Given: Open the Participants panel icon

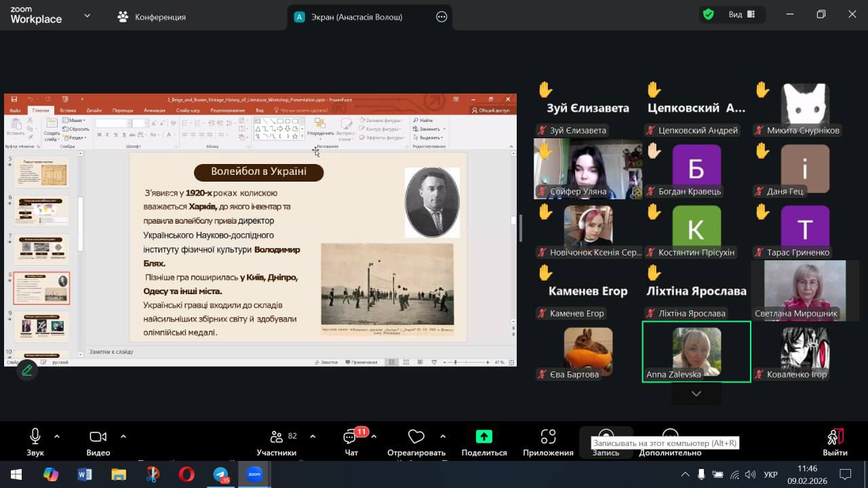Looking at the screenshot, I should pos(276,437).
